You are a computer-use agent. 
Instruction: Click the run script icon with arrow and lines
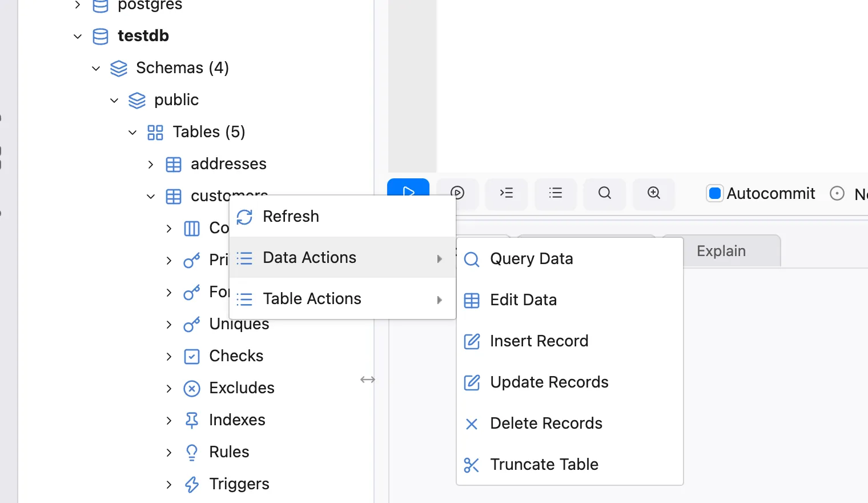507,193
